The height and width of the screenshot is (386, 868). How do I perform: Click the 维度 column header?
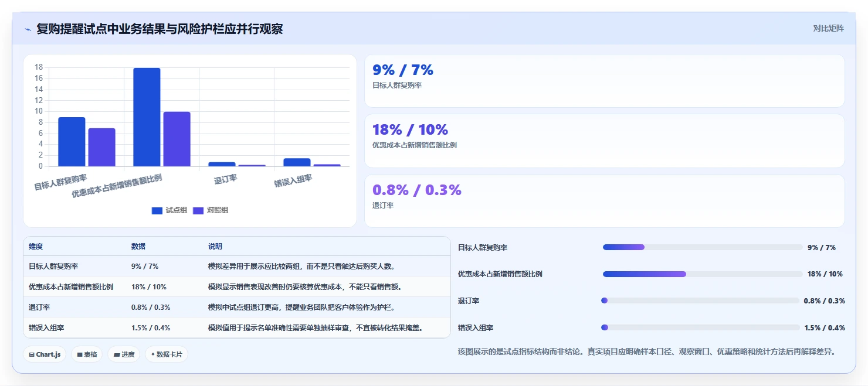point(36,247)
